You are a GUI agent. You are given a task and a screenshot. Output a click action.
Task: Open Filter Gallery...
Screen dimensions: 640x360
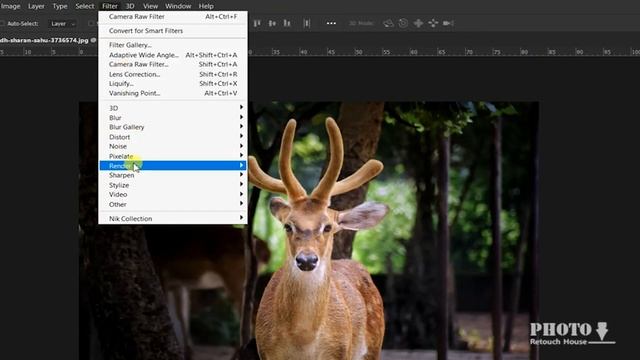173,45
